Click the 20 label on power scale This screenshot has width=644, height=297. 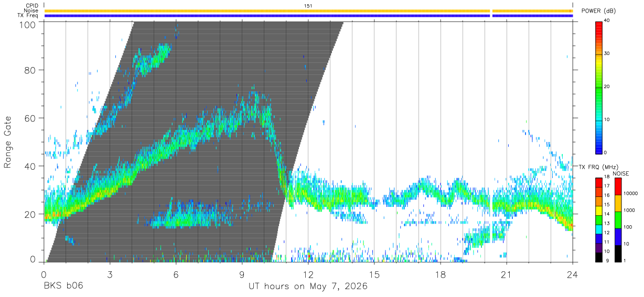[607, 87]
